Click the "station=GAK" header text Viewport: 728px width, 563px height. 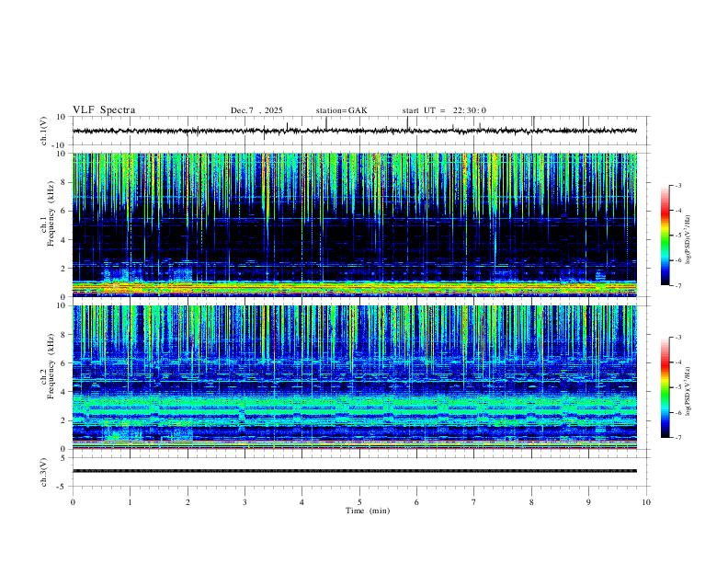[341, 110]
